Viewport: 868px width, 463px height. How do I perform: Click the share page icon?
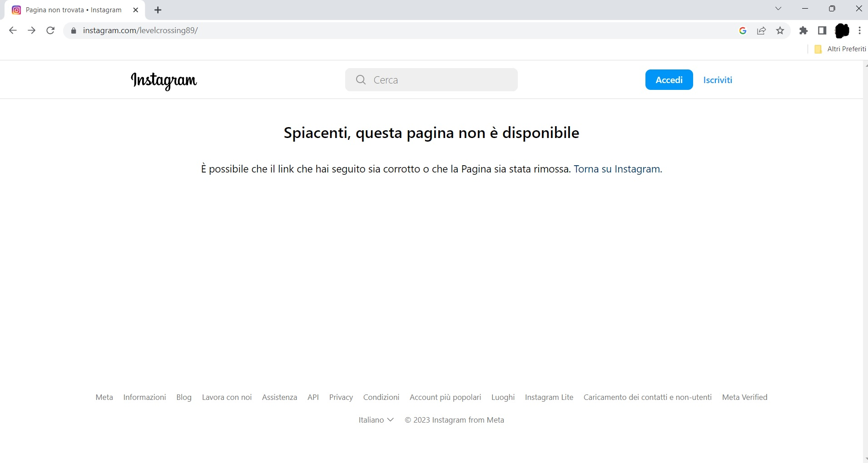pyautogui.click(x=761, y=30)
